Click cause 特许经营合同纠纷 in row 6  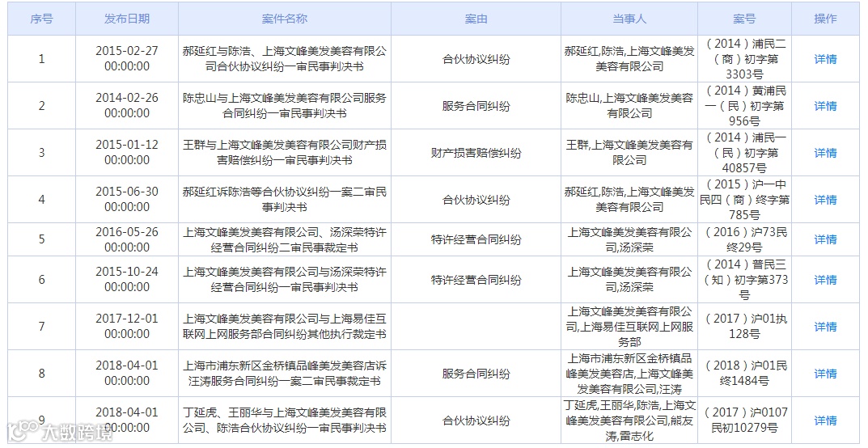click(x=476, y=281)
